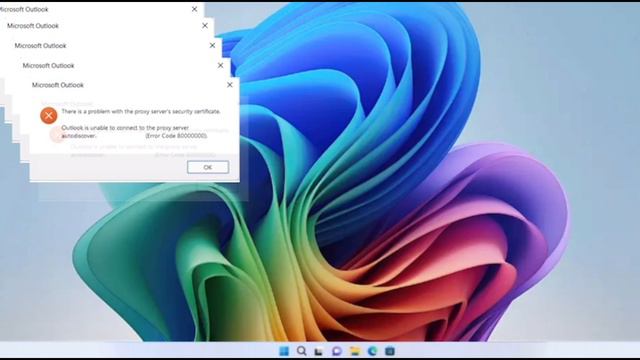Click OK in the Outlook error dialog
This screenshot has height=360, width=640.
[208, 167]
